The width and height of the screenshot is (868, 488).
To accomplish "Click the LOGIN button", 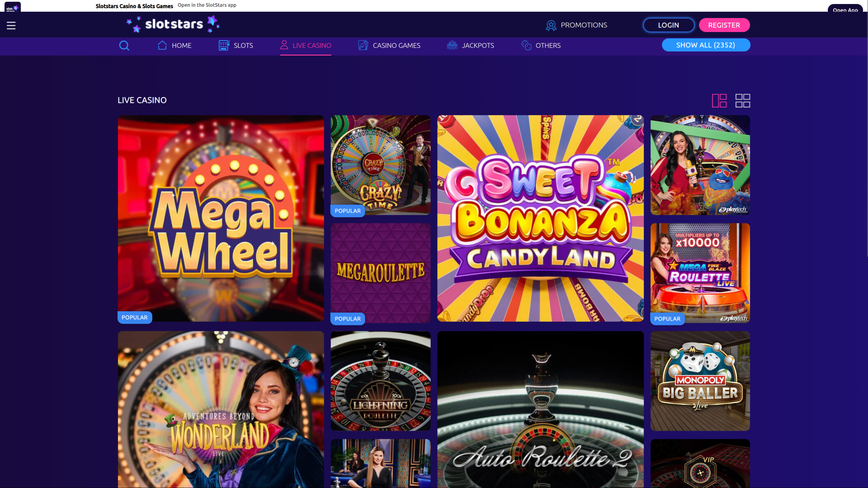I will (669, 25).
